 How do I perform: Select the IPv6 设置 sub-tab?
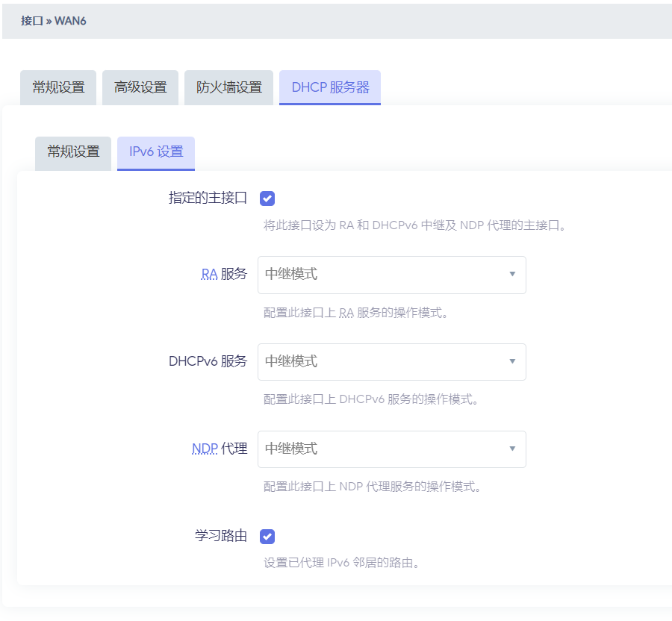156,152
